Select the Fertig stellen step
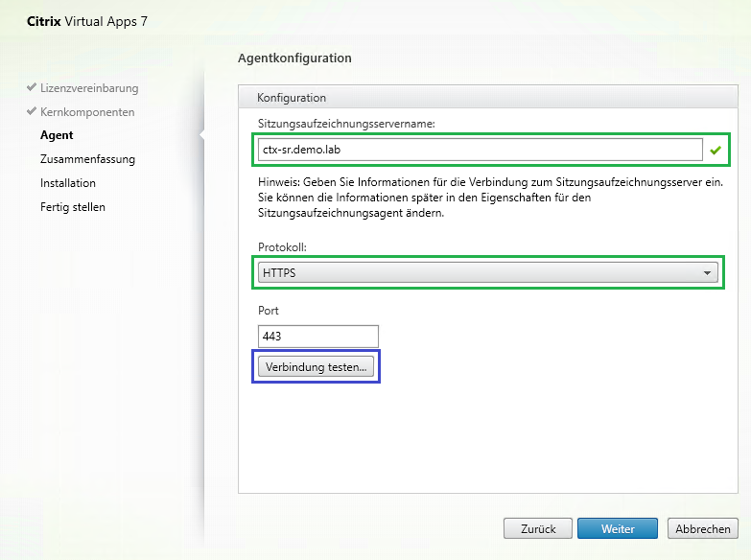Viewport: 751px width, 560px height. tap(73, 207)
